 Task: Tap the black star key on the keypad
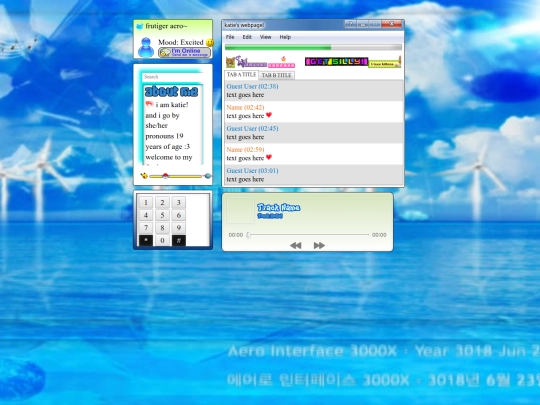pos(146,240)
